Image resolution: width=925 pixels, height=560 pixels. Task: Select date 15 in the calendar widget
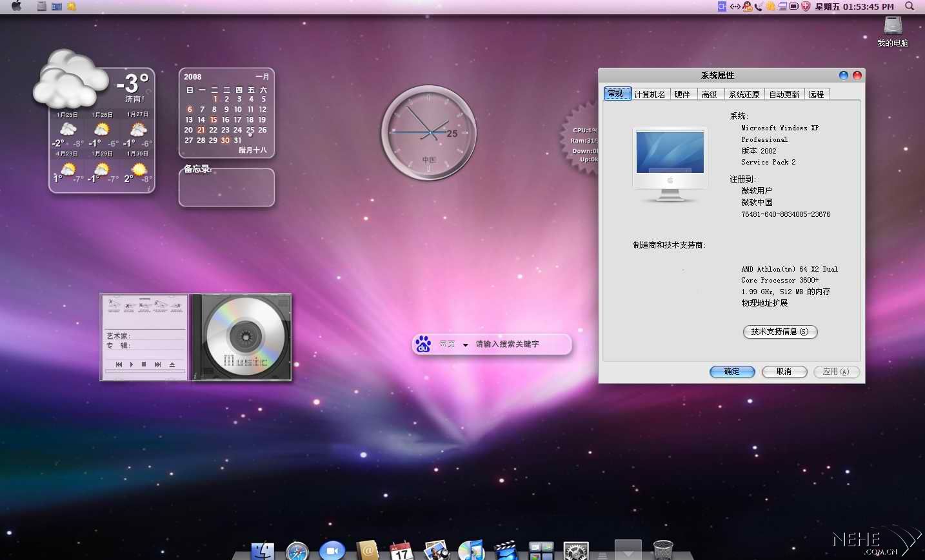pyautogui.click(x=214, y=119)
